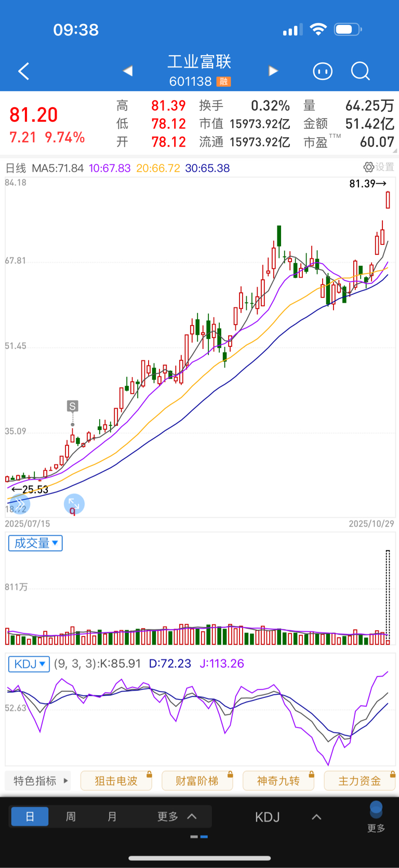The height and width of the screenshot is (868, 399).
Task: Tap the 金额 value 51.42亿
Action: [370, 124]
